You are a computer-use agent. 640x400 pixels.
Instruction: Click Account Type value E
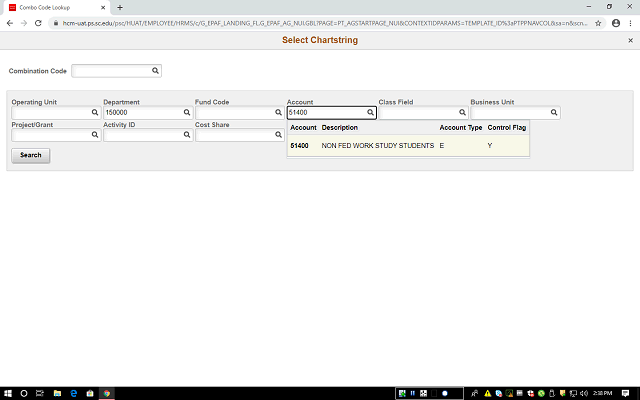[442, 146]
